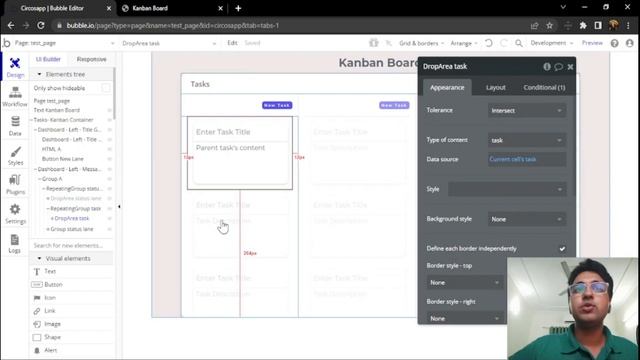Image resolution: width=640 pixels, height=360 pixels.
Task: Toggle visibility of Group status lane
Action: [109, 229]
